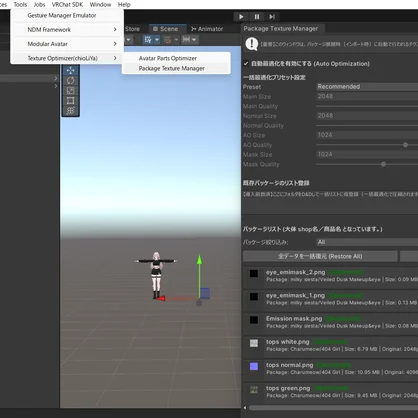The height and width of the screenshot is (418, 418).
Task: Click tops normal.png texture thumbnail
Action: 254,367
